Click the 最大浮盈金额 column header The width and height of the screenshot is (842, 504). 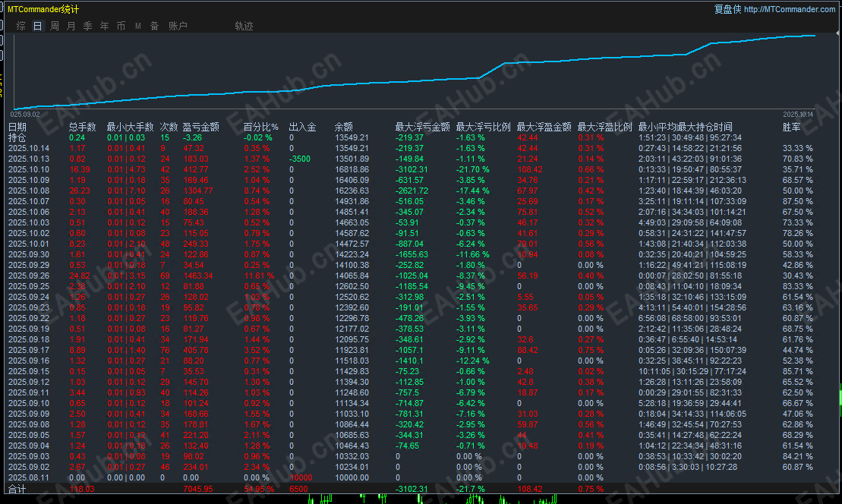point(544,128)
